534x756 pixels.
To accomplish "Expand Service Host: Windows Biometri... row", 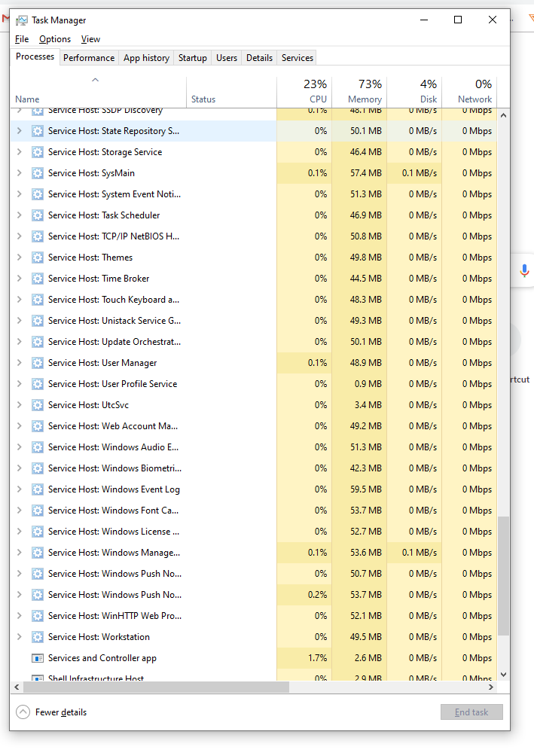I will point(20,468).
